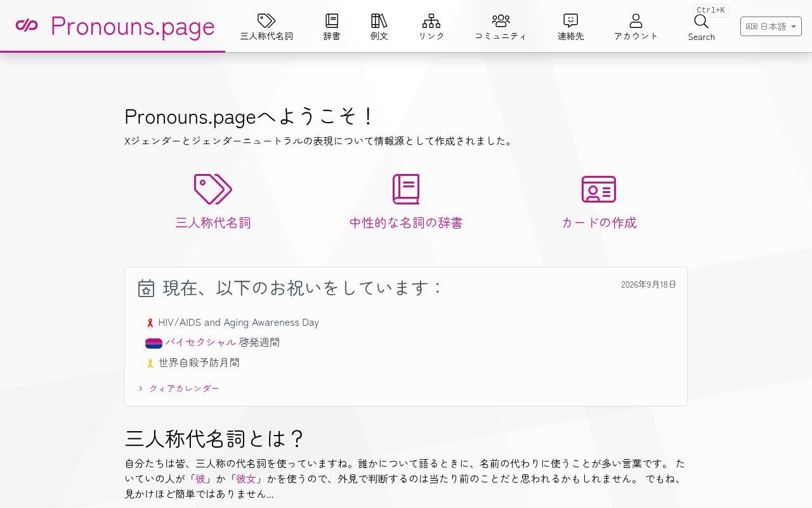Expand the クィアカレンダー chevron link
Screen dimensions: 812x508
(x=178, y=389)
